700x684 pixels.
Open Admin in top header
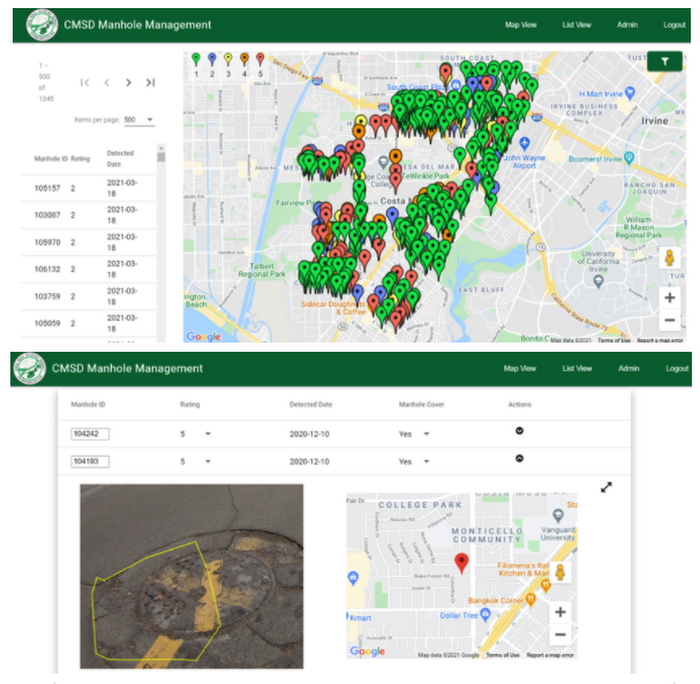click(627, 25)
